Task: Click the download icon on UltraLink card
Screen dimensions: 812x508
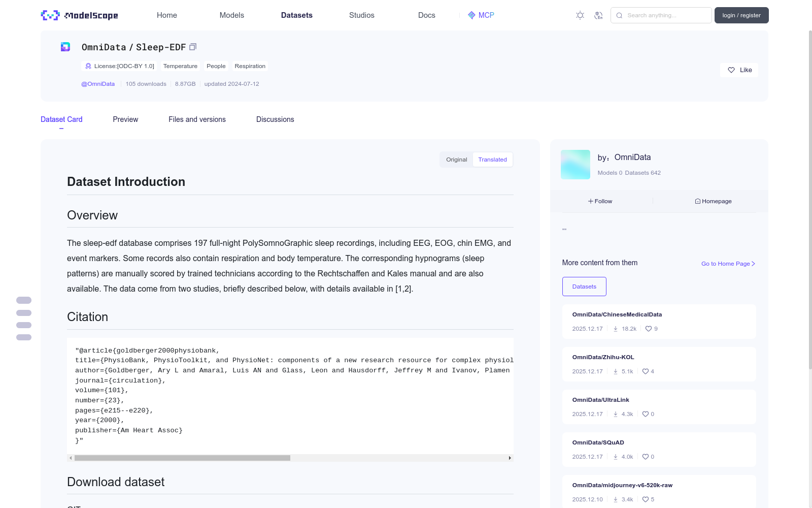Action: 616,414
